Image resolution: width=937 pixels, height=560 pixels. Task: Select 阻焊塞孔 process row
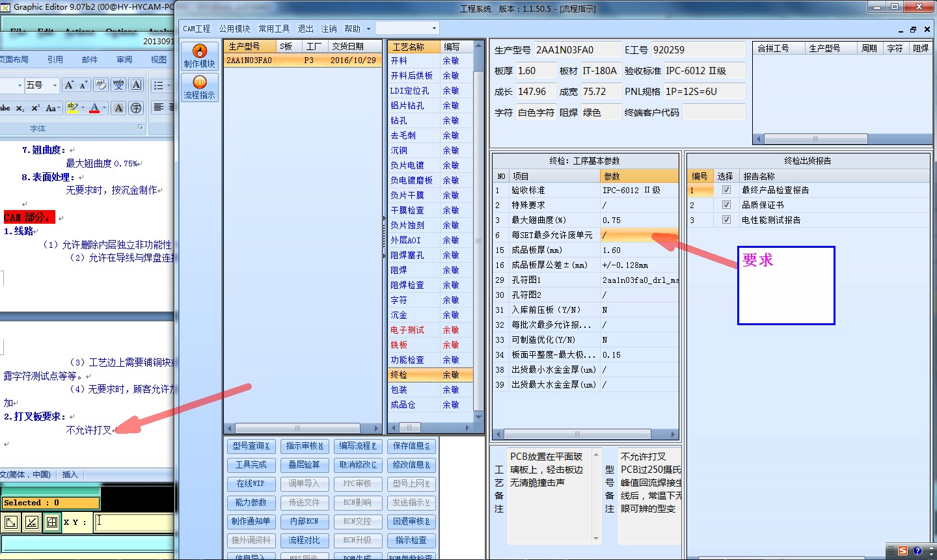click(x=430, y=255)
